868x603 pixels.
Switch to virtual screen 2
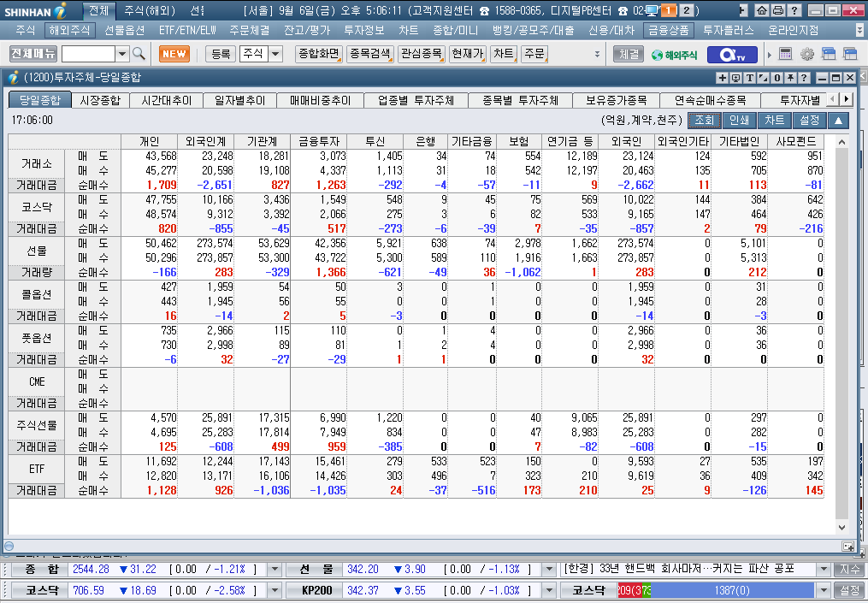tap(687, 10)
